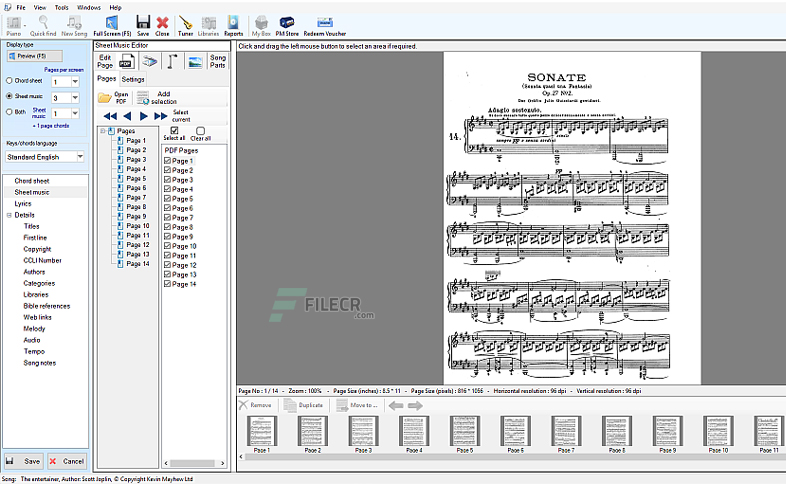Open the Tools menu
Image resolution: width=786 pixels, height=484 pixels.
tap(62, 8)
